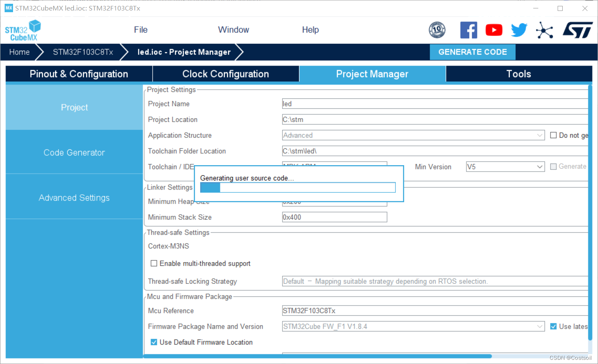Open the ST Twitter icon

point(519,30)
